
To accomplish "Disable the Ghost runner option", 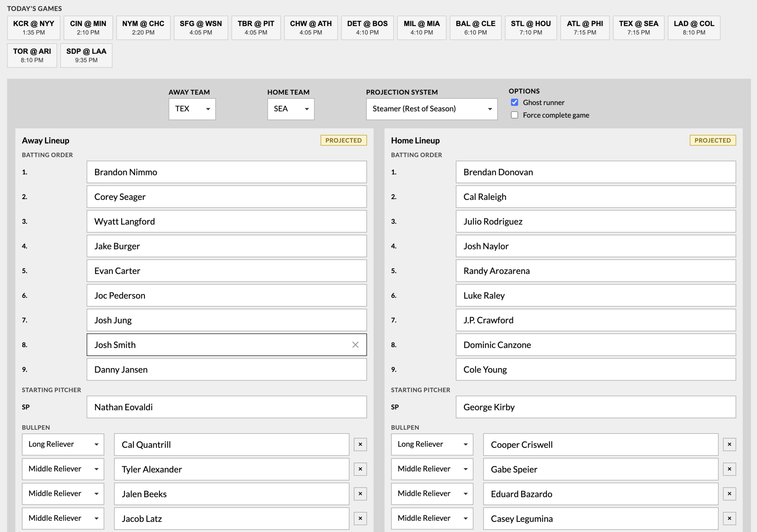I will 514,103.
